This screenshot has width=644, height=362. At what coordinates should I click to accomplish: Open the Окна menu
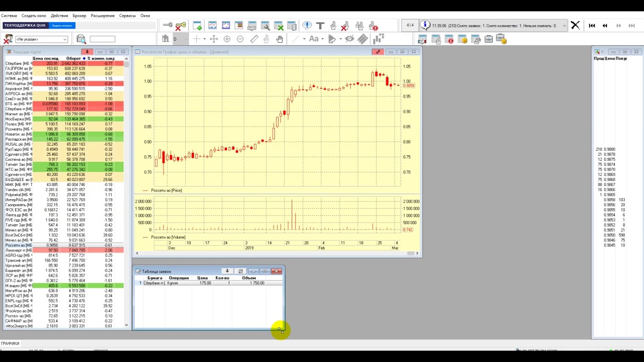(145, 16)
